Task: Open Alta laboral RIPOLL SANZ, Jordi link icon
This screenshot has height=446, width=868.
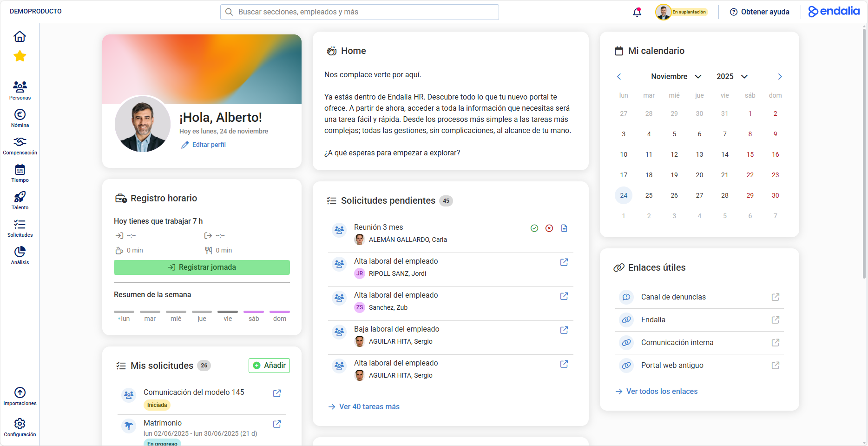Action: (564, 262)
